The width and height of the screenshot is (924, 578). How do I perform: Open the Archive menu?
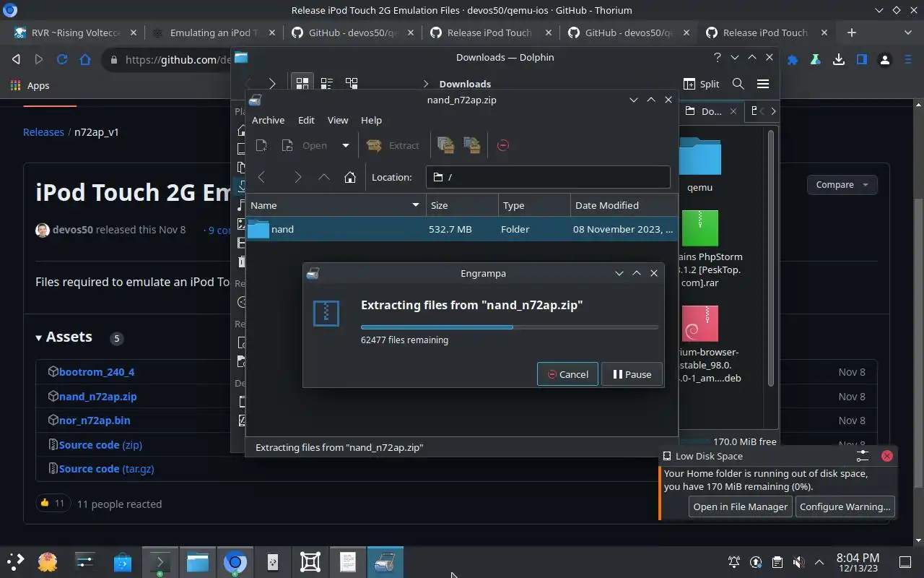coord(268,120)
